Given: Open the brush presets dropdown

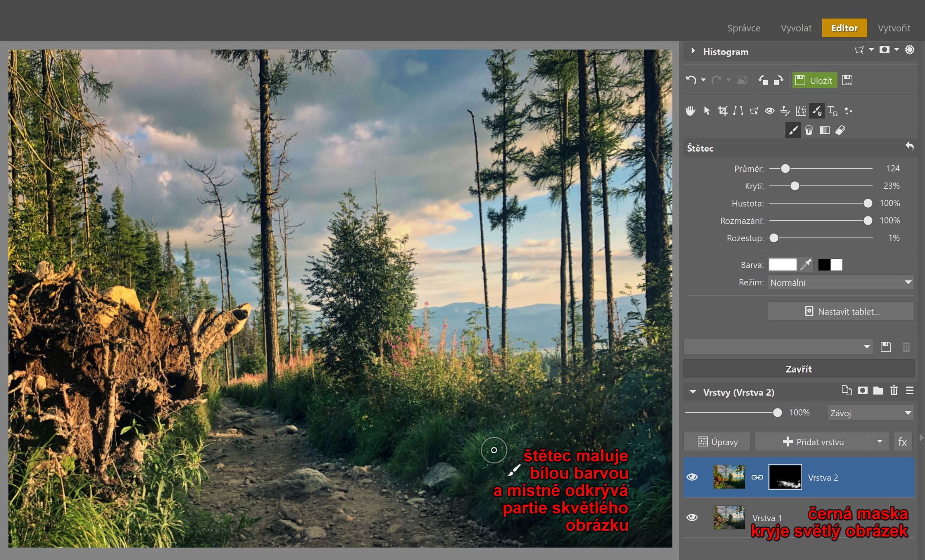Looking at the screenshot, I should click(778, 347).
